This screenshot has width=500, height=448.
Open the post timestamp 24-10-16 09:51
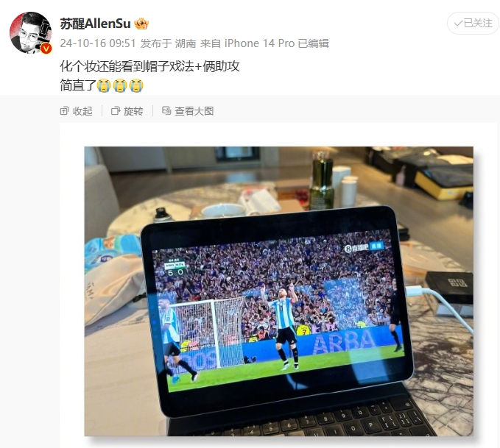[98, 43]
